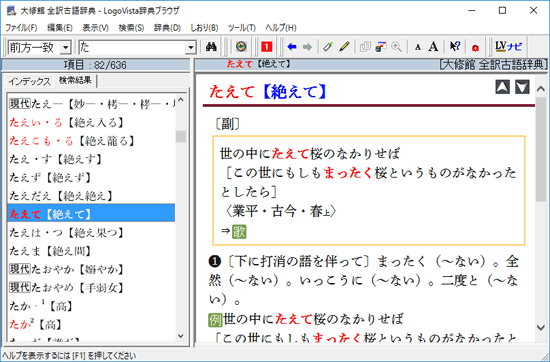Select the entry たえま【絶え間】
The width and height of the screenshot is (550, 362).
click(91, 251)
